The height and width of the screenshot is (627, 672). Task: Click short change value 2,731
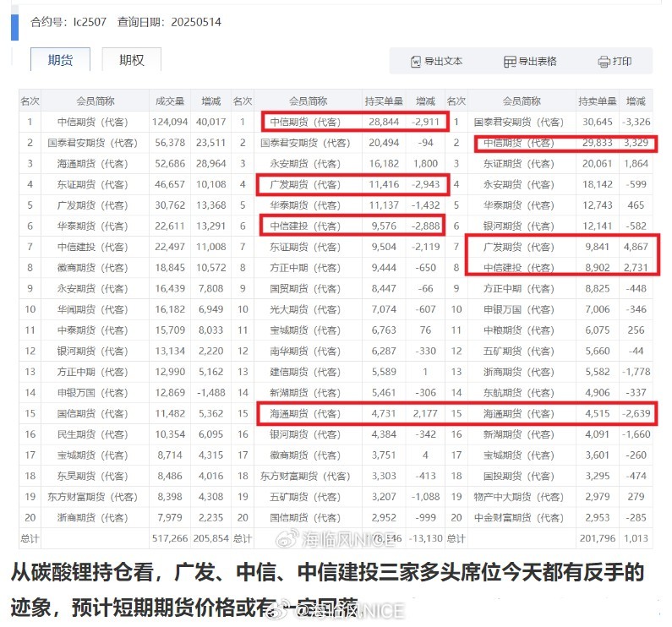[x=636, y=268]
